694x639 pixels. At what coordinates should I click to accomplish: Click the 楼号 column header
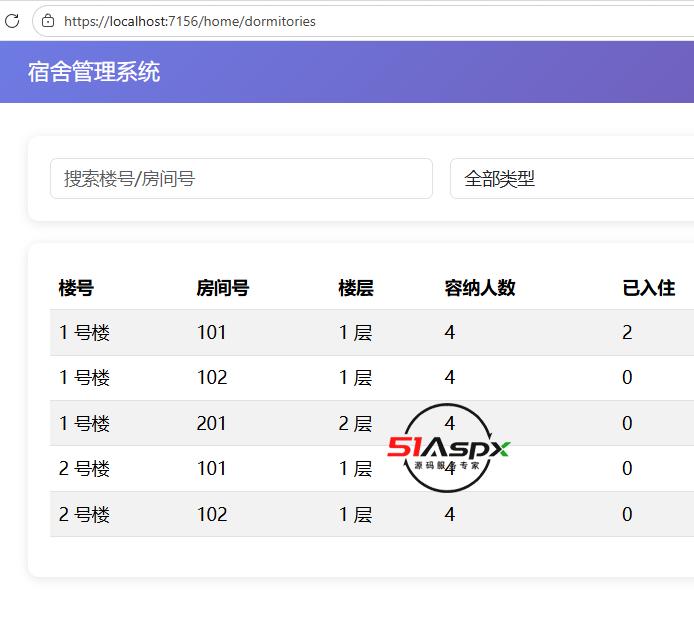pyautogui.click(x=76, y=288)
